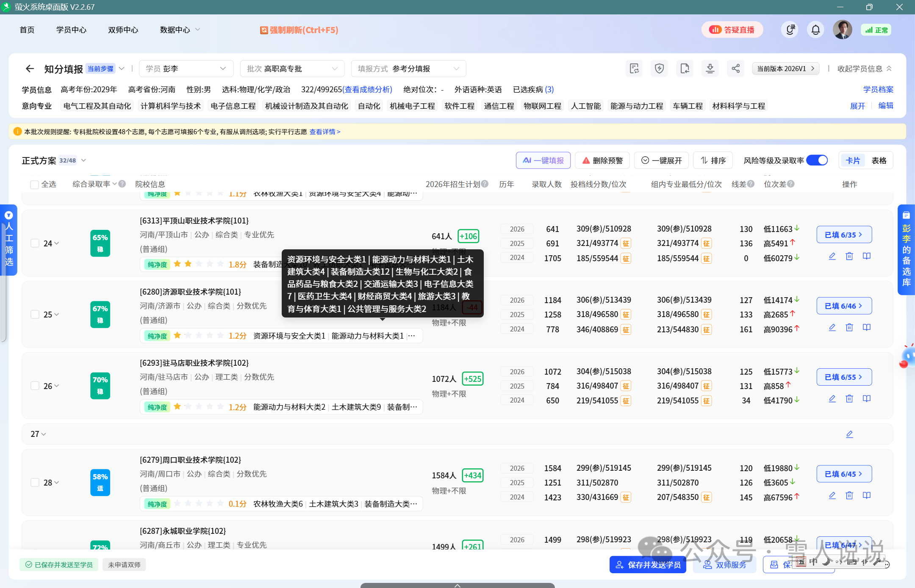Image resolution: width=915 pixels, height=588 pixels.
Task: Edit row 26 驻马店职业技术学院 with pencil icon
Action: (832, 398)
